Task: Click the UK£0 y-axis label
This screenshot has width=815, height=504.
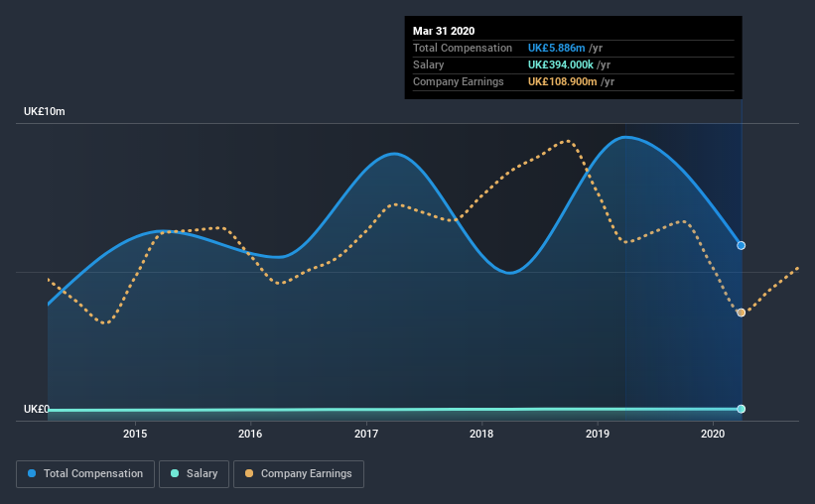Action: point(37,409)
